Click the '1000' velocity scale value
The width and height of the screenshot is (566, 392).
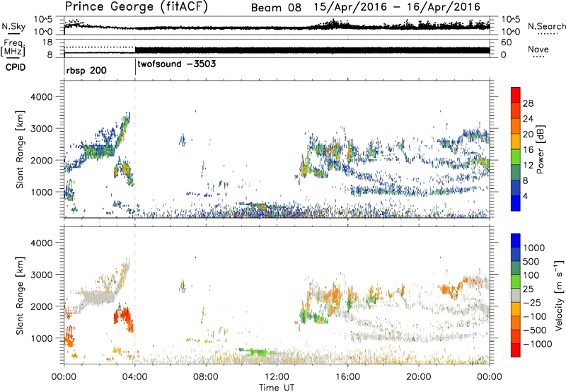pos(534,248)
